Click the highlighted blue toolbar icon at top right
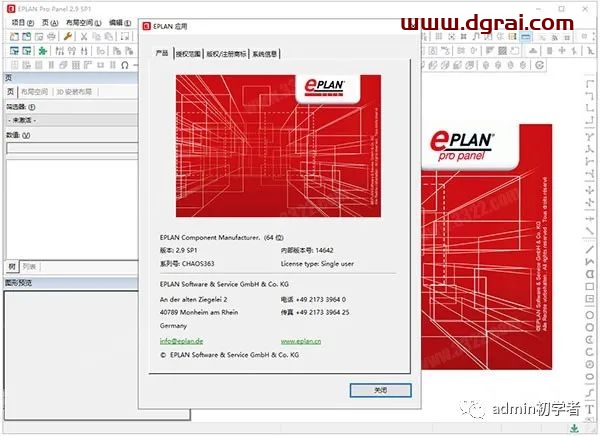The image size is (600, 436). [525, 37]
